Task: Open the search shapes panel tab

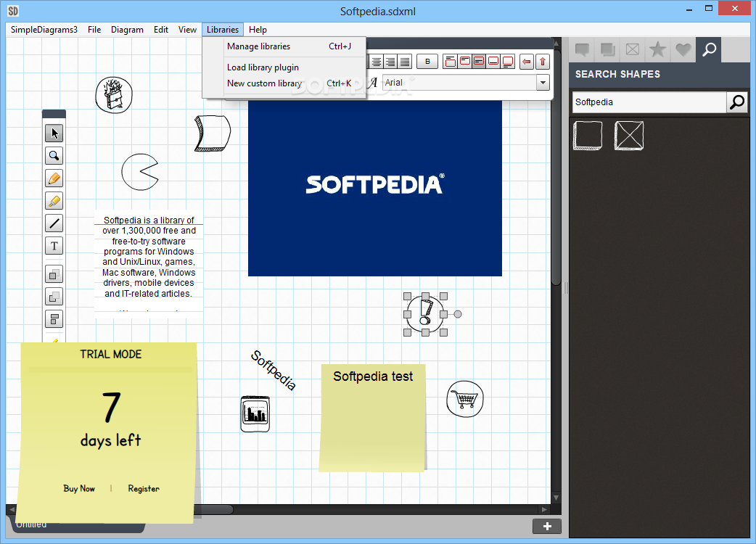Action: (x=709, y=49)
